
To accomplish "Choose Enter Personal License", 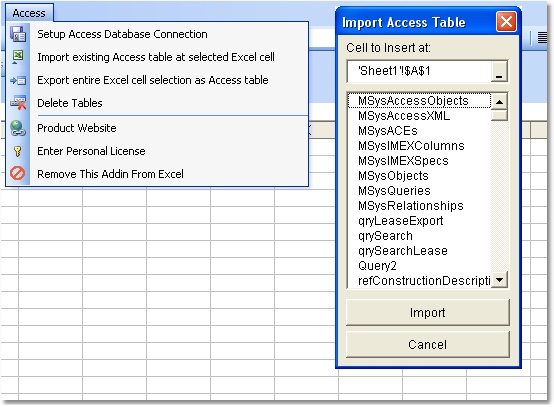I will click(x=91, y=151).
